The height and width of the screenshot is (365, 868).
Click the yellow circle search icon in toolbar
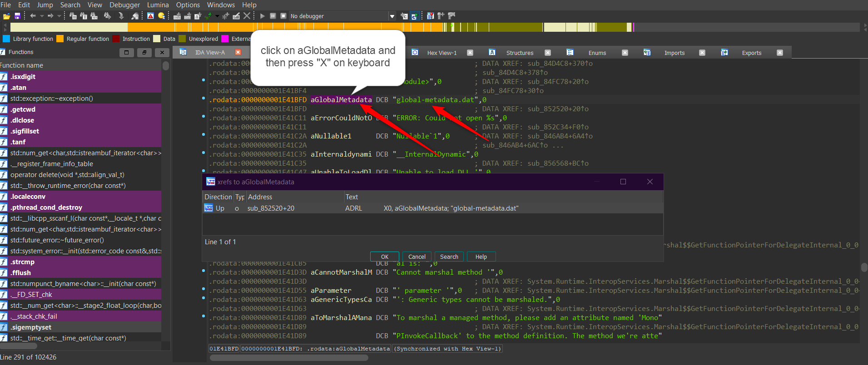[x=161, y=16]
